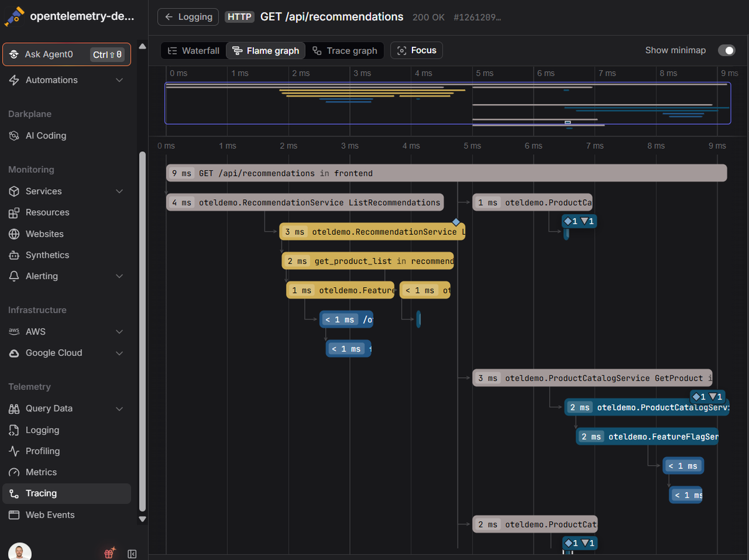Click the Resources icon in sidebar
Viewport: 749px width, 560px height.
(14, 212)
